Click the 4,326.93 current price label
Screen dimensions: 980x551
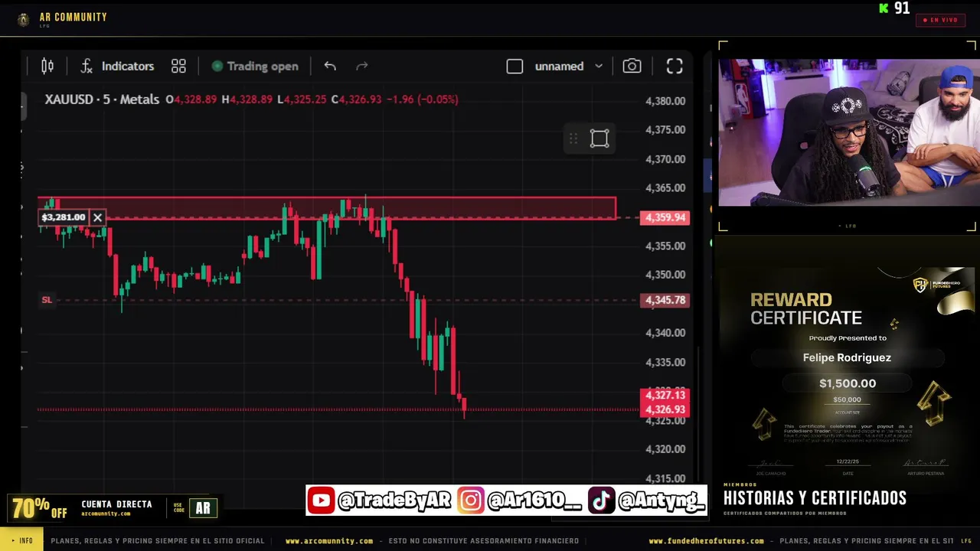tap(665, 410)
